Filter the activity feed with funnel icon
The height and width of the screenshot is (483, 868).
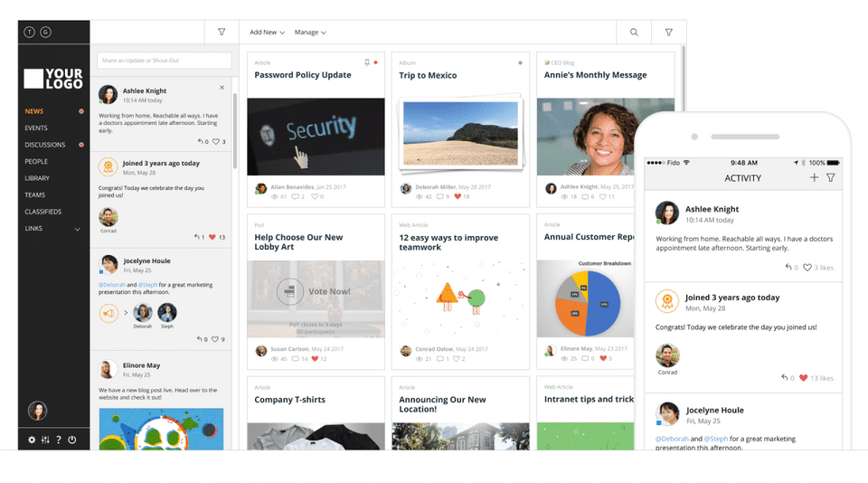[222, 33]
